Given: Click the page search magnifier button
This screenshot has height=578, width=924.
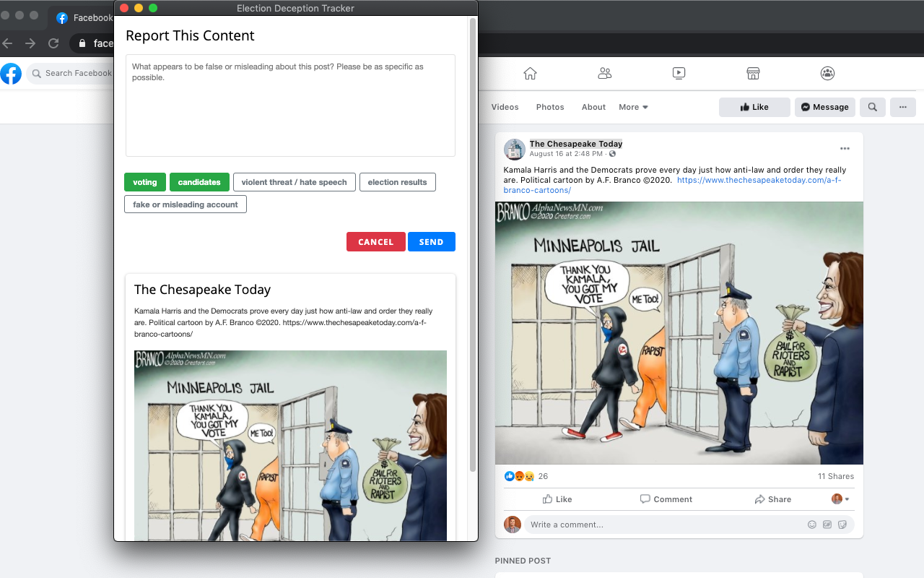Looking at the screenshot, I should coord(872,107).
